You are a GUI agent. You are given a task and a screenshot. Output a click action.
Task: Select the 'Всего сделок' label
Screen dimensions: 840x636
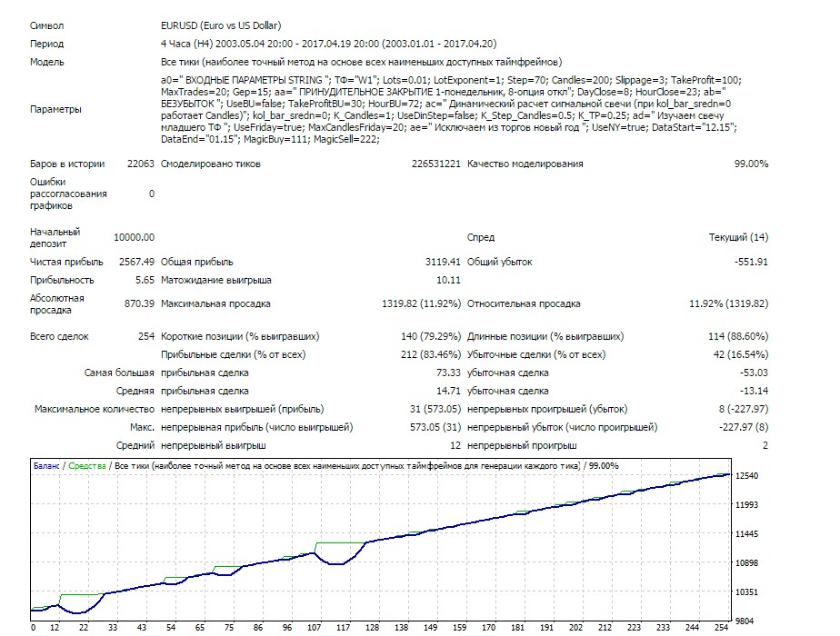[x=59, y=336]
